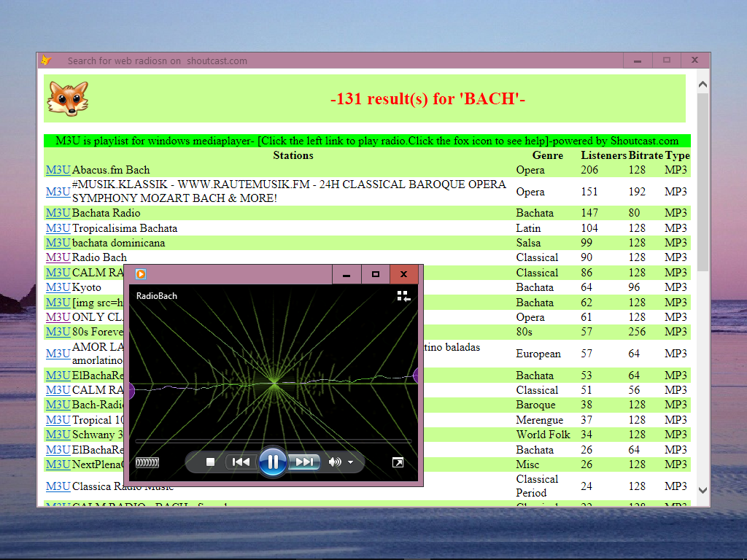Open M3U link for Kyoto station

tap(58, 287)
